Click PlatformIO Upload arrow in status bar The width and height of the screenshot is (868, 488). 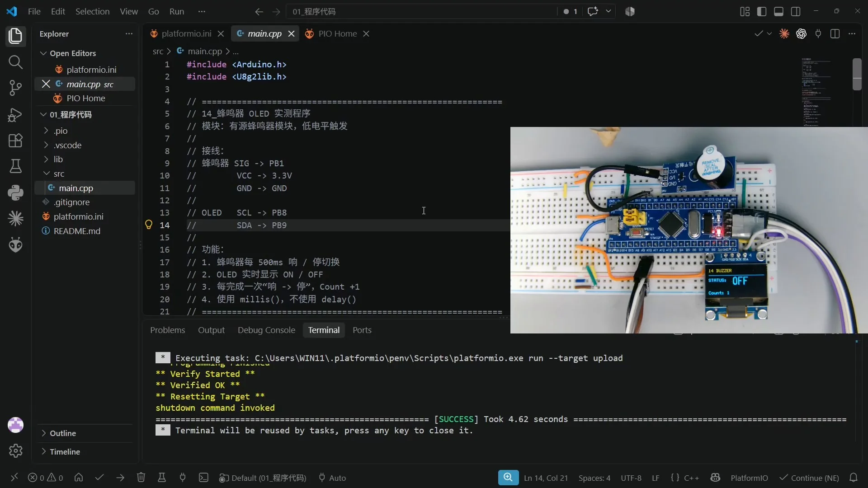point(120,478)
